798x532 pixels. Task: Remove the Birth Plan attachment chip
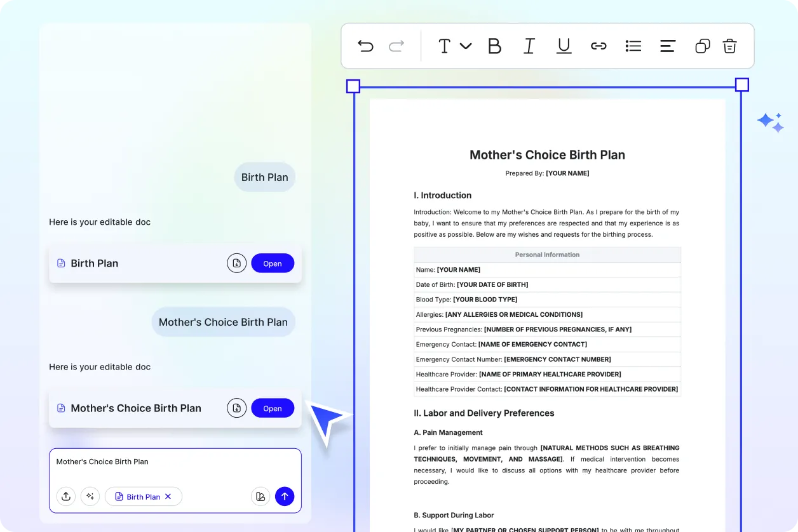pos(168,496)
